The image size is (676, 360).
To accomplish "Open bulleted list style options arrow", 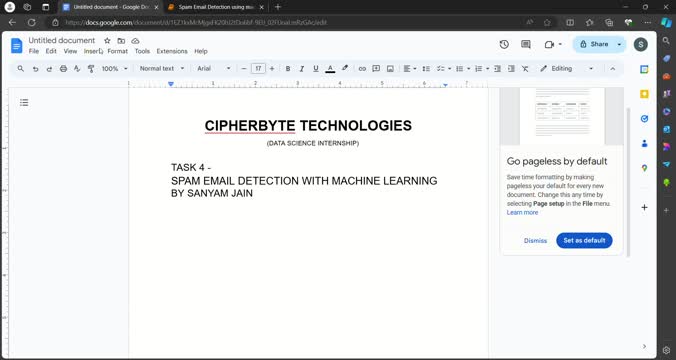I will click(469, 69).
